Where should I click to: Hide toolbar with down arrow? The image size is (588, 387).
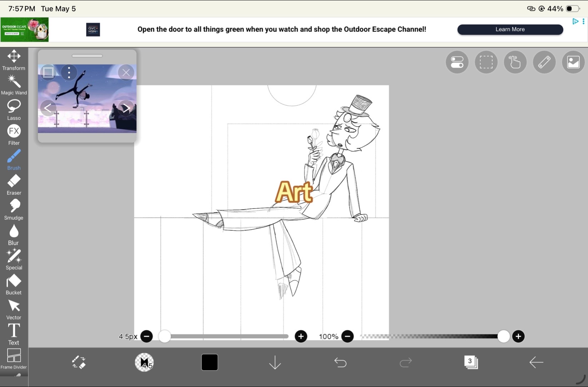pyautogui.click(x=275, y=362)
